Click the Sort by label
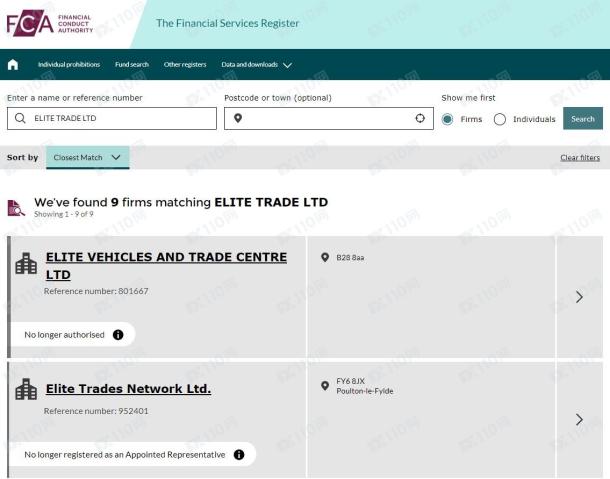Image resolution: width=610 pixels, height=479 pixels. tap(23, 158)
